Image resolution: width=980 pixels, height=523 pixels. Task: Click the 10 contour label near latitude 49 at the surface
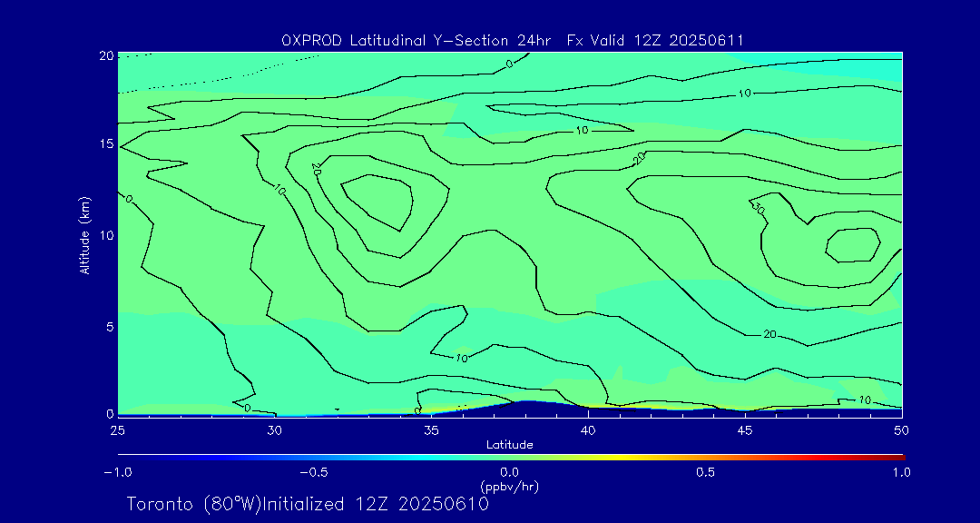865,400
